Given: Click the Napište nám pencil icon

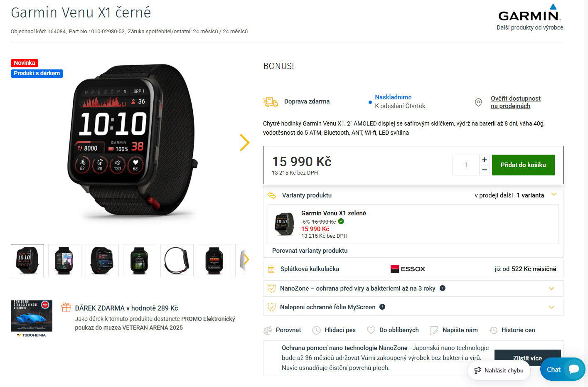Looking at the screenshot, I should pyautogui.click(x=434, y=330).
